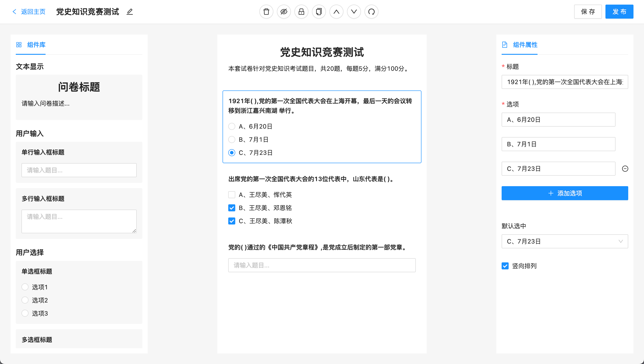Go back via 返回主页 link
Viewport: 644px width, 364px height.
29,12
